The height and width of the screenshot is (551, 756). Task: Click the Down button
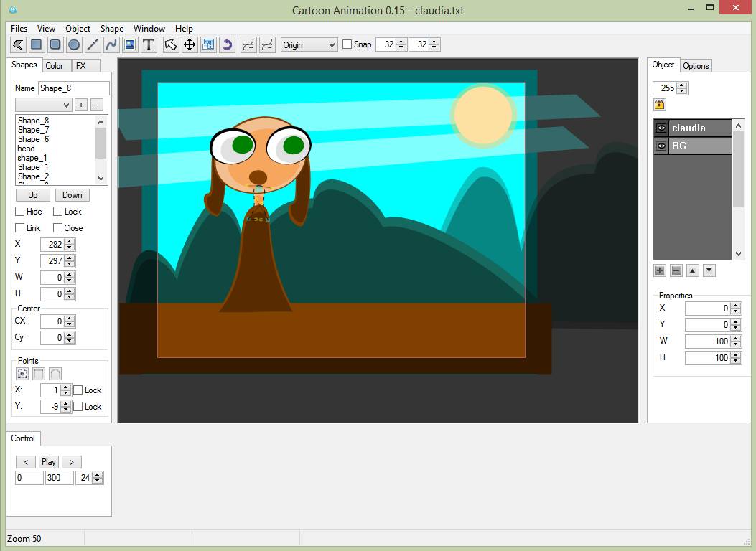pyautogui.click(x=73, y=195)
